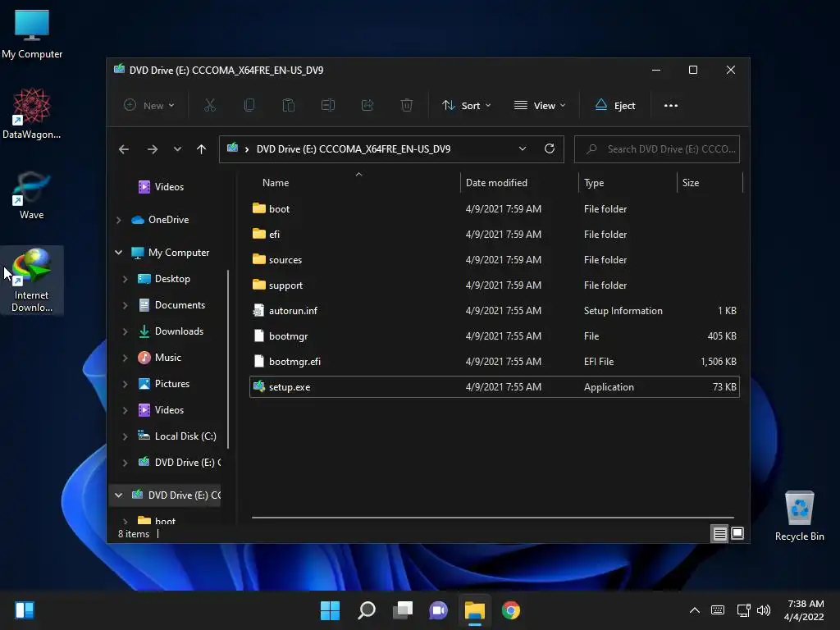
Task: Expand the OneDrive tree node
Action: point(118,220)
